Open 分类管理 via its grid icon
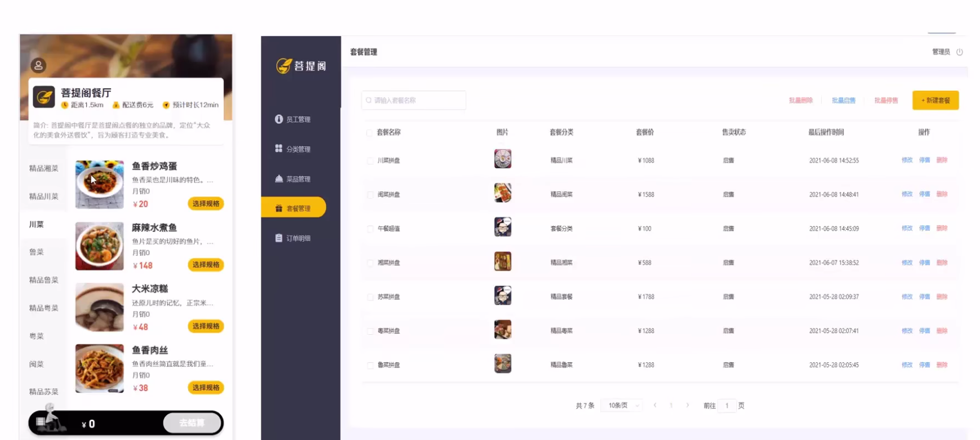The width and height of the screenshot is (980, 440). coord(279,149)
